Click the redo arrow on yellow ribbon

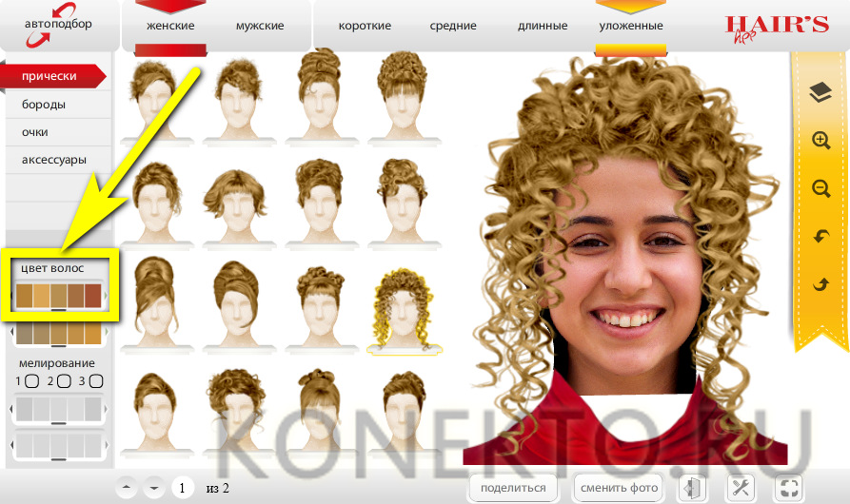click(x=820, y=284)
